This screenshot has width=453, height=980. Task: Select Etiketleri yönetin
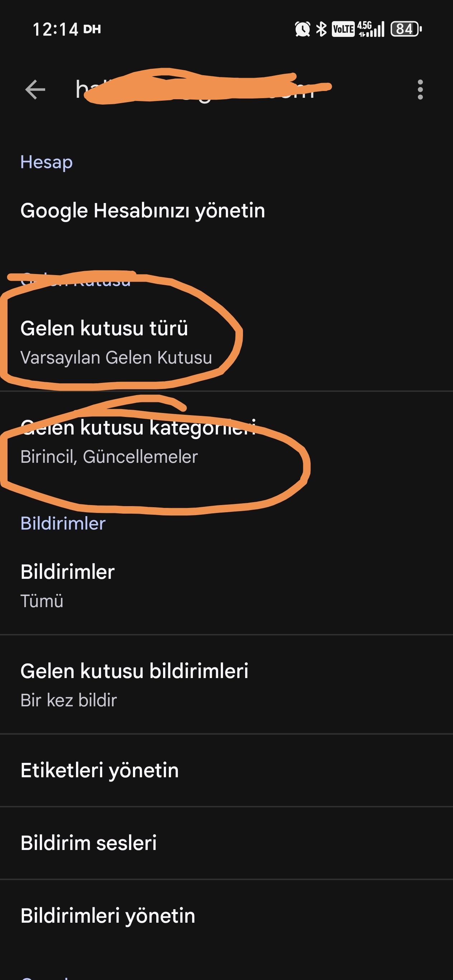pos(226,770)
